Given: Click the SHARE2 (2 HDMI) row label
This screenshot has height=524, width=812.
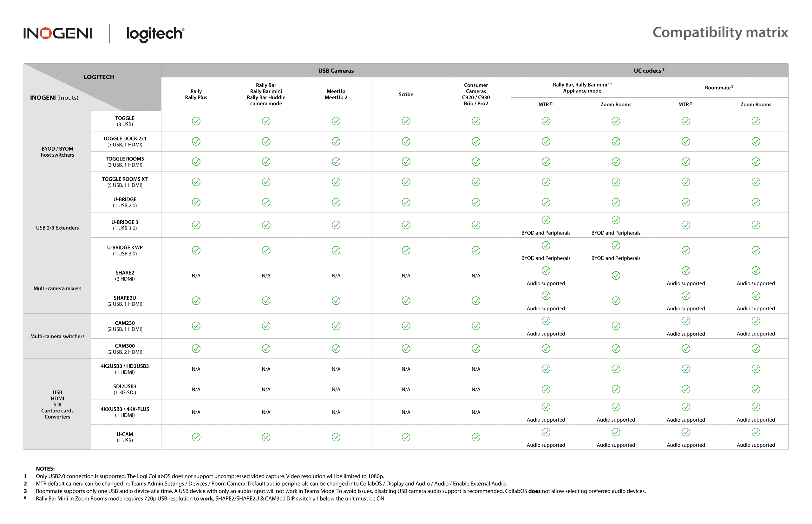Looking at the screenshot, I should [x=125, y=275].
